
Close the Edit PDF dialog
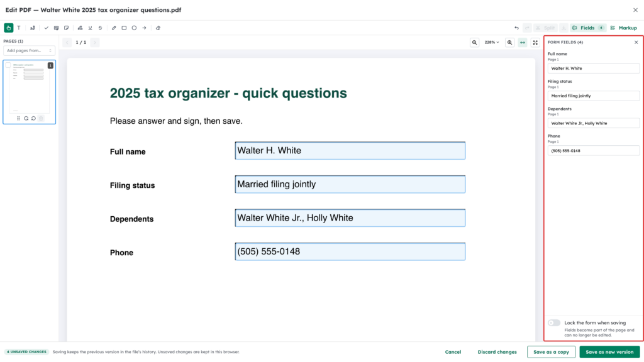pos(635,10)
